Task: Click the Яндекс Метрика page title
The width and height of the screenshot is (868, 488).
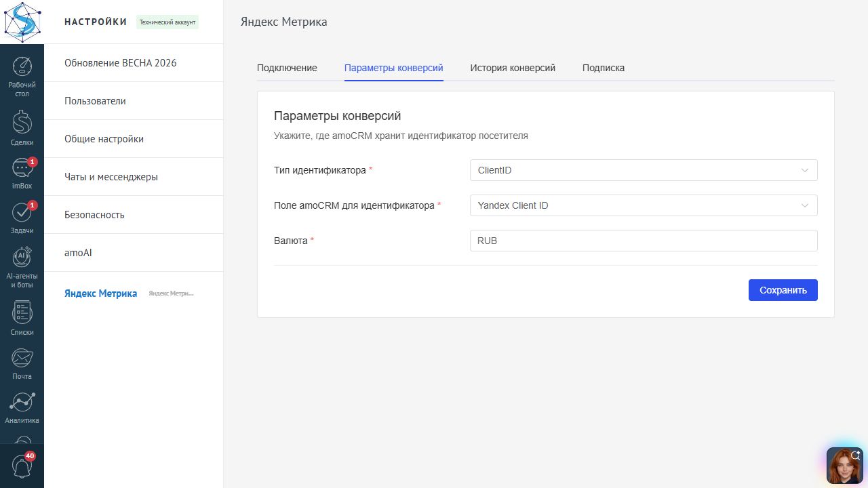Action: (284, 22)
